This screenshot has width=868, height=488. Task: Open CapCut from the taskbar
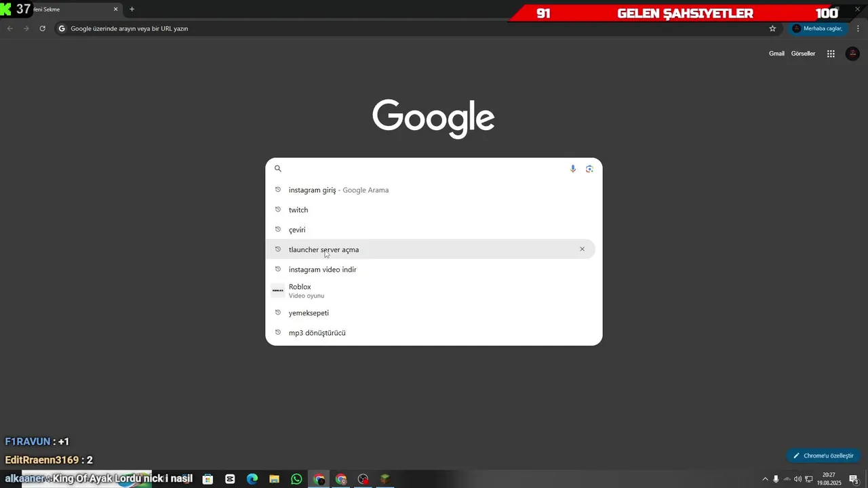pyautogui.click(x=230, y=479)
